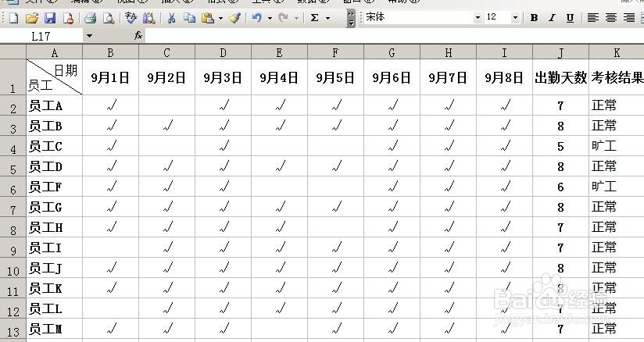Align text to the right

tap(629, 18)
